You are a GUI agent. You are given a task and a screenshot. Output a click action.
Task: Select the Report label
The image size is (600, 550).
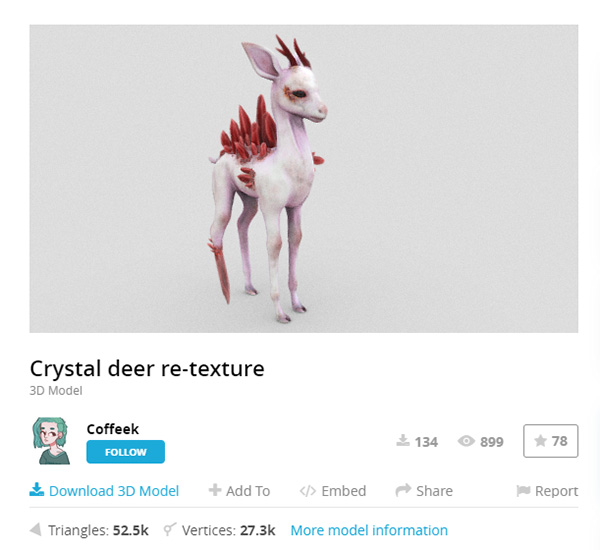pos(556,491)
